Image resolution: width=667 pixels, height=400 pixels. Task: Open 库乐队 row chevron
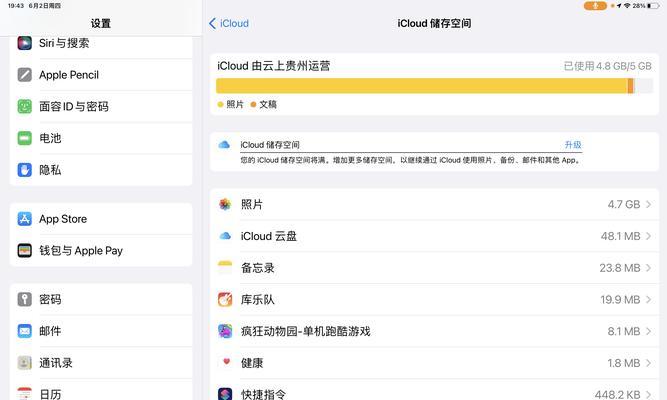(648, 300)
